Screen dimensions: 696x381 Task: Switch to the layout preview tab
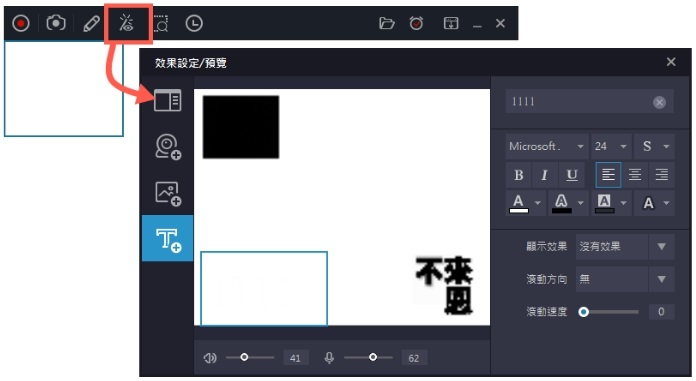(x=167, y=100)
